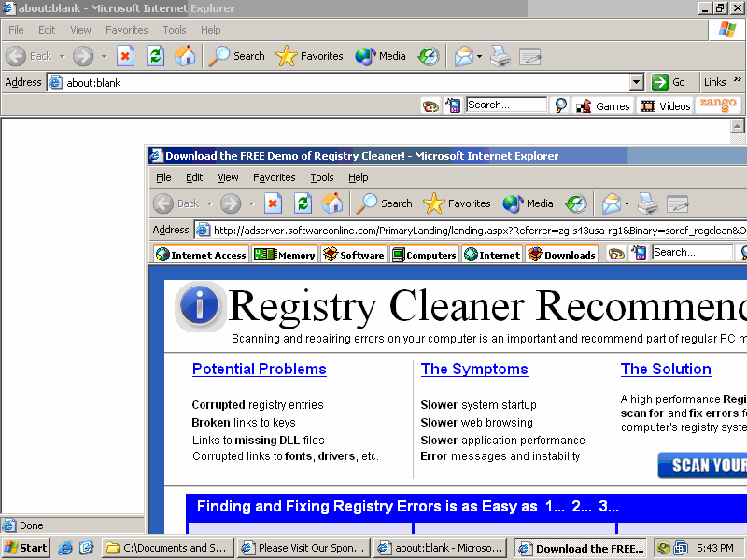The width and height of the screenshot is (747, 560).
Task: Click Home icon in Registry Cleaner window
Action: coord(332,203)
